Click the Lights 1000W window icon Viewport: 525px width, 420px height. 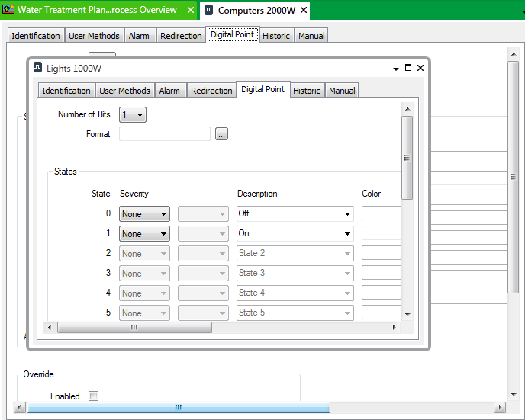37,68
